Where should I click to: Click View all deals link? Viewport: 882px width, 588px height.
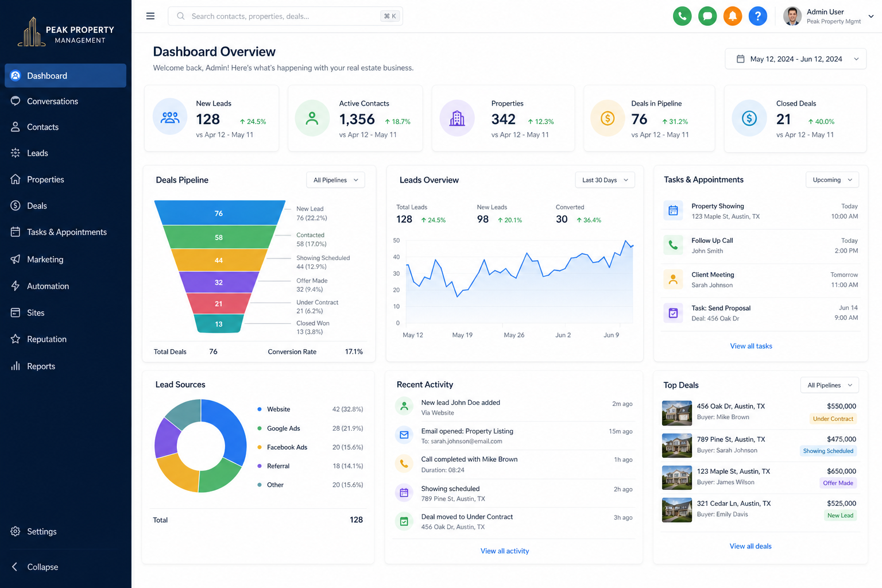(751, 547)
